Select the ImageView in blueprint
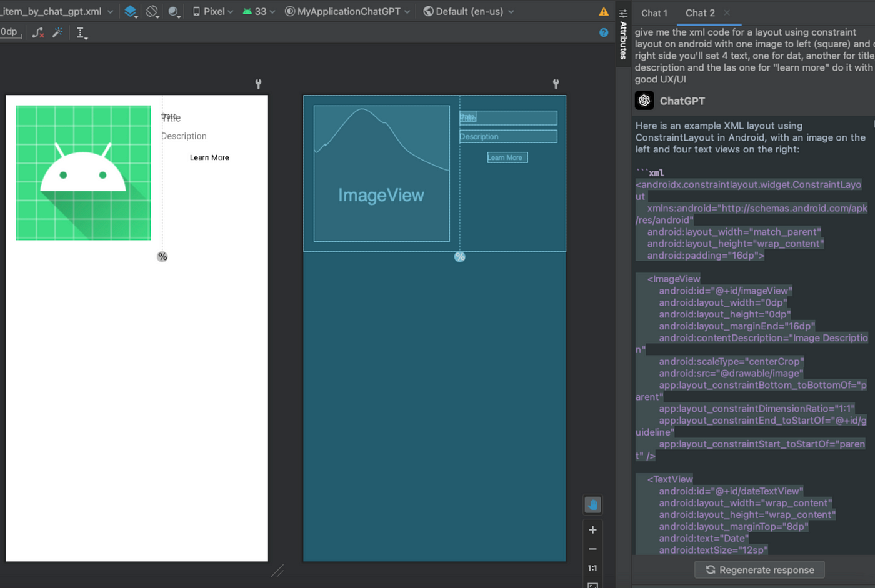 (381, 174)
